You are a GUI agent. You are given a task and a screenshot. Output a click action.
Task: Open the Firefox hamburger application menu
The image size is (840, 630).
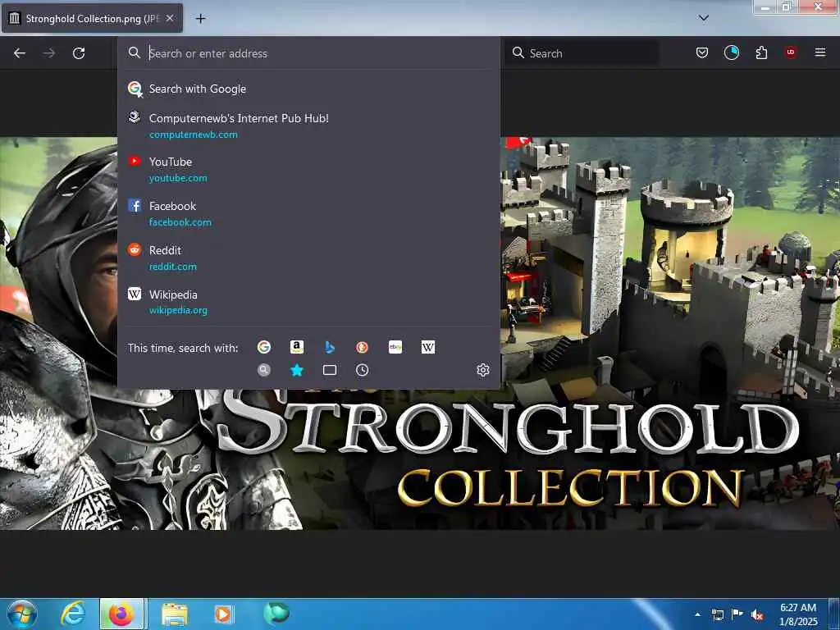click(x=819, y=52)
